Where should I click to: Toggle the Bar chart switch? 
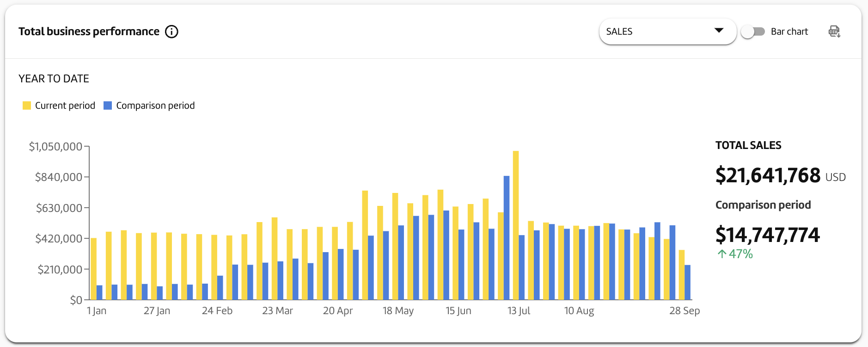tap(753, 31)
